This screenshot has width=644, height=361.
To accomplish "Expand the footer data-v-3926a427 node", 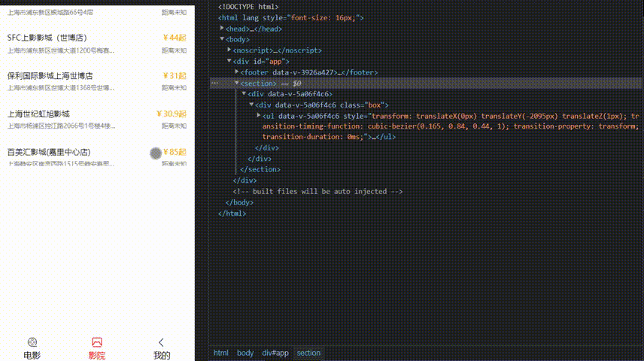I will [x=237, y=72].
